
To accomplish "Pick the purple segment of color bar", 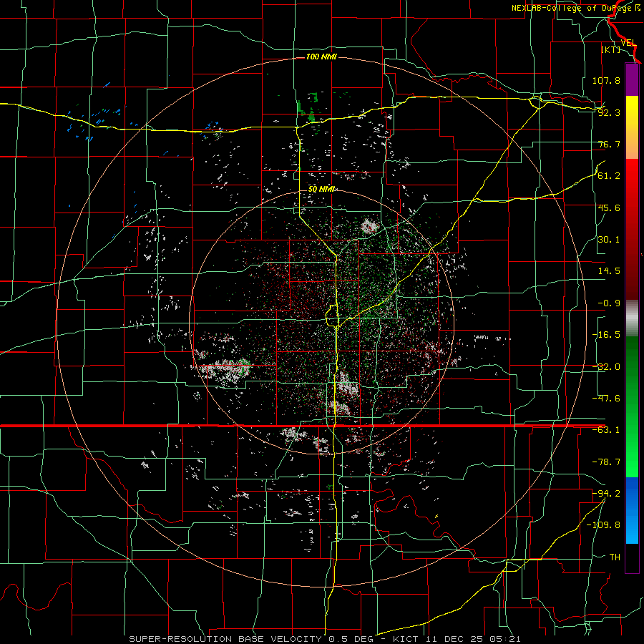I will coord(632,80).
